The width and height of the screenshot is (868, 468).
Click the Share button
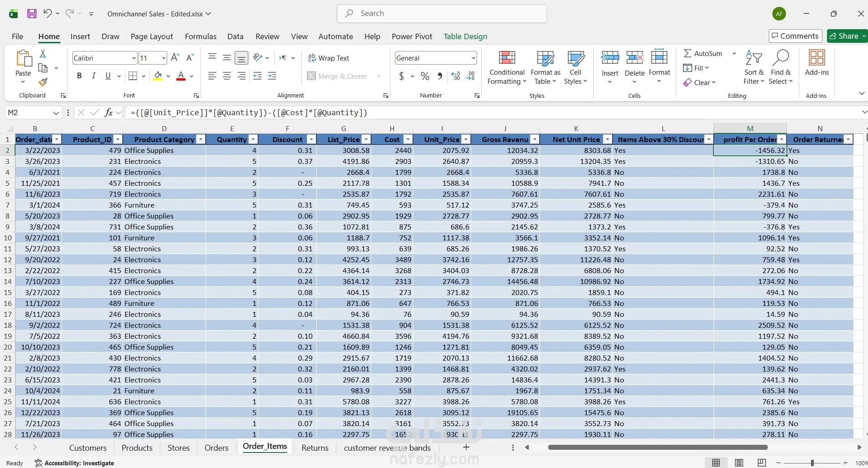tap(844, 36)
